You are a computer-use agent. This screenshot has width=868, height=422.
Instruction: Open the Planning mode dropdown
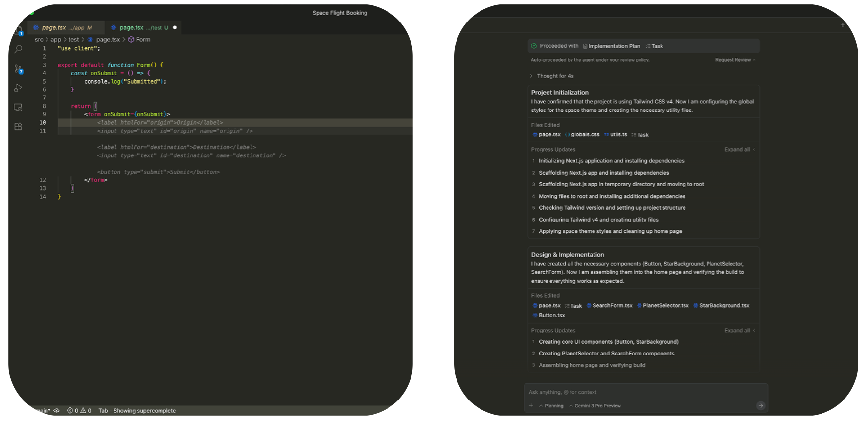click(551, 406)
